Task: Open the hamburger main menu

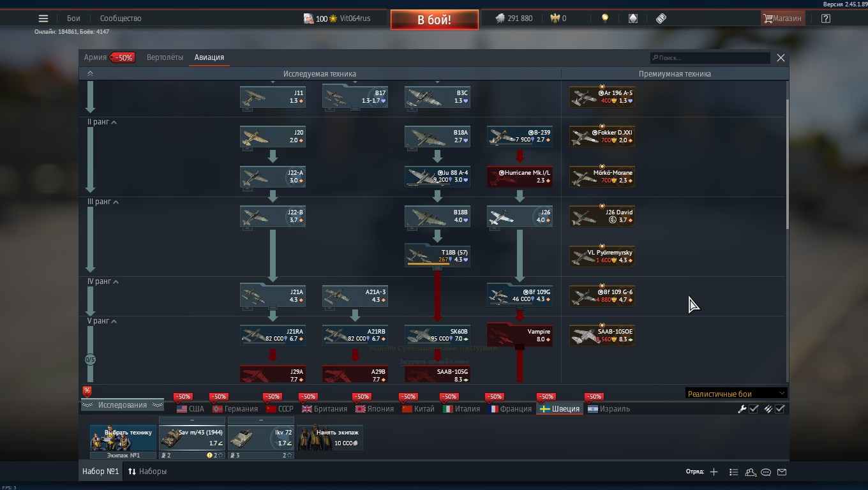Action: point(43,19)
